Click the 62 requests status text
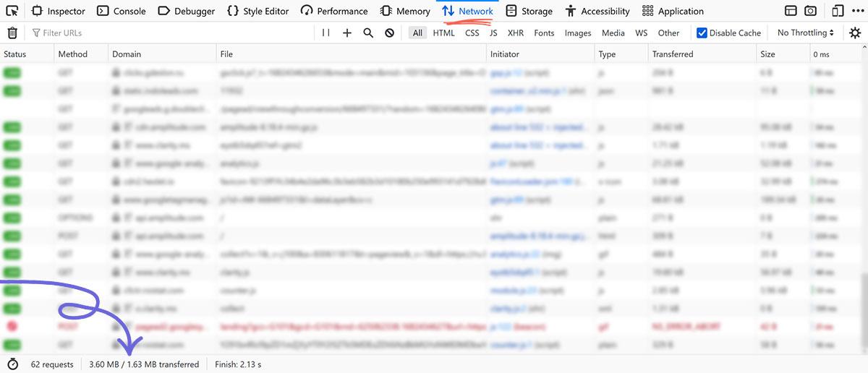This screenshot has height=373, width=868. pyautogui.click(x=52, y=364)
